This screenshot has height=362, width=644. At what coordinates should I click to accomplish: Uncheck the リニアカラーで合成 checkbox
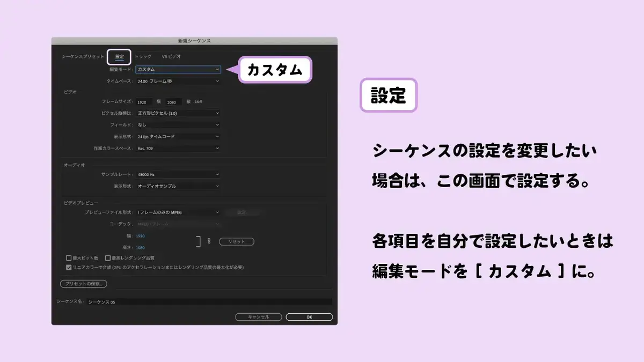tap(69, 267)
